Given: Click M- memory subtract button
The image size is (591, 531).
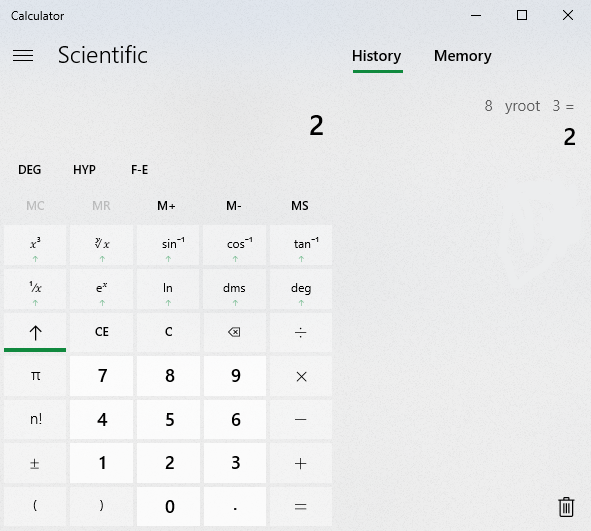Looking at the screenshot, I should tap(234, 206).
